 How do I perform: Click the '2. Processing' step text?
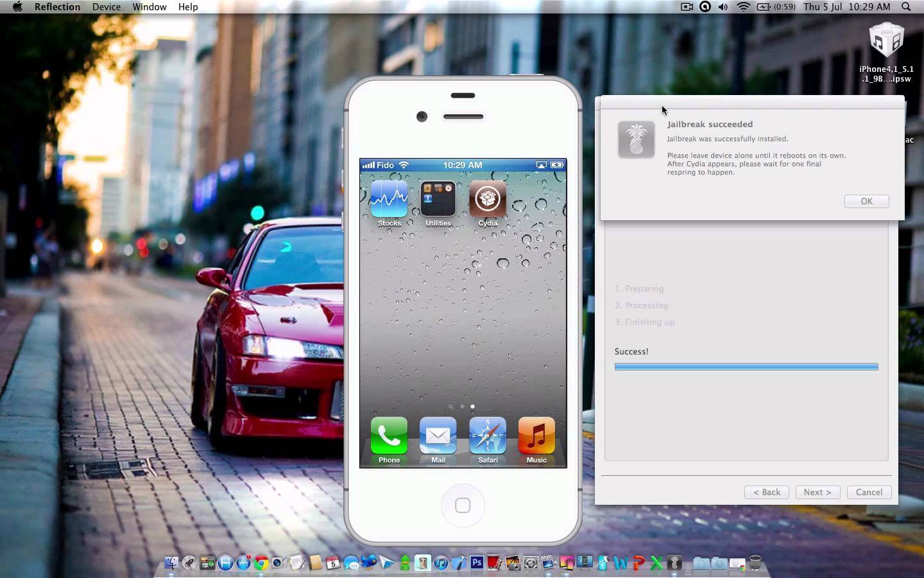click(642, 305)
